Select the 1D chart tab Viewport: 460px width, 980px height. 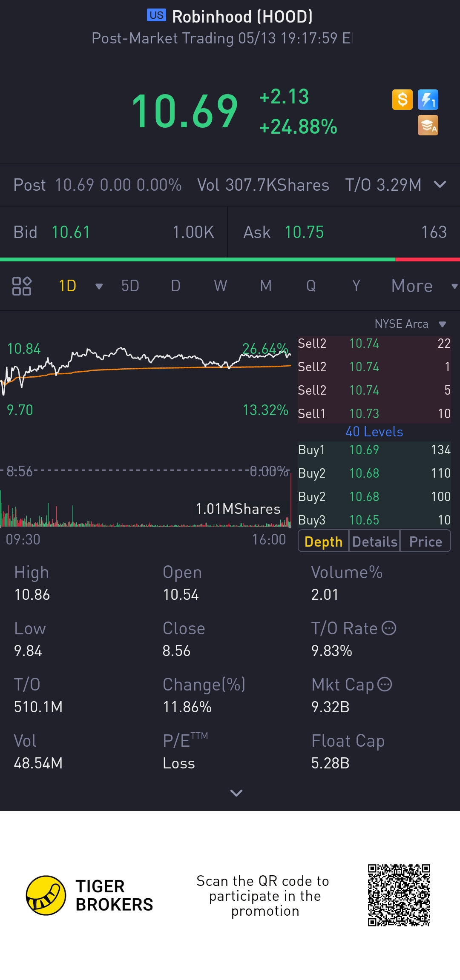(67, 286)
